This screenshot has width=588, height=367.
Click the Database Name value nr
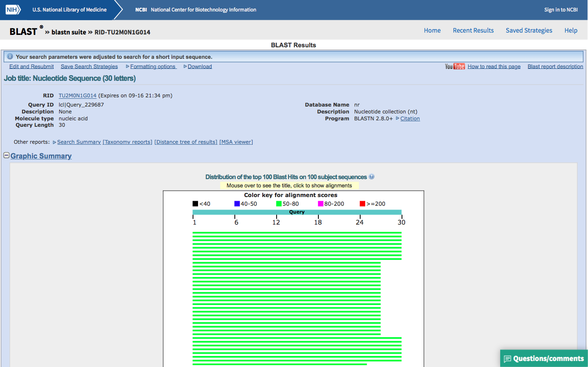(357, 105)
